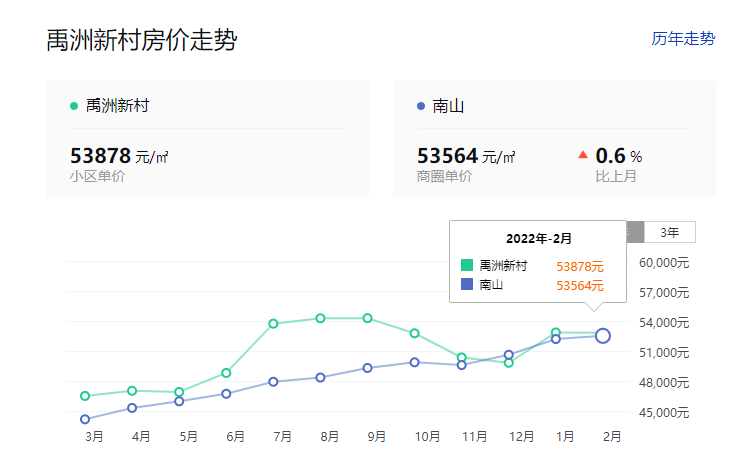Viewport: 734px width, 465px height.
Task: Select the green data point for 12月
Action: (509, 363)
